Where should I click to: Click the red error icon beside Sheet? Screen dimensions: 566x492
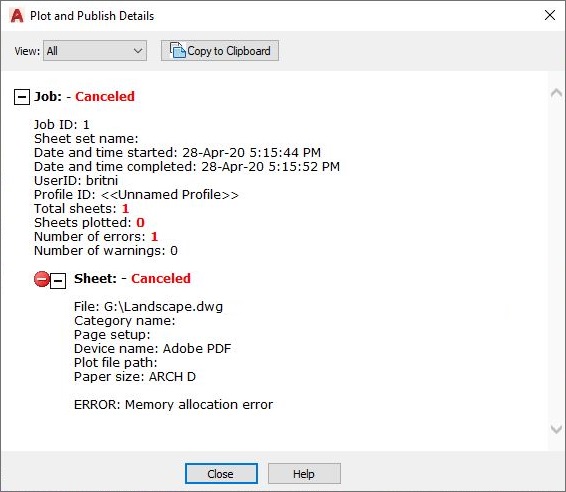tap(42, 279)
